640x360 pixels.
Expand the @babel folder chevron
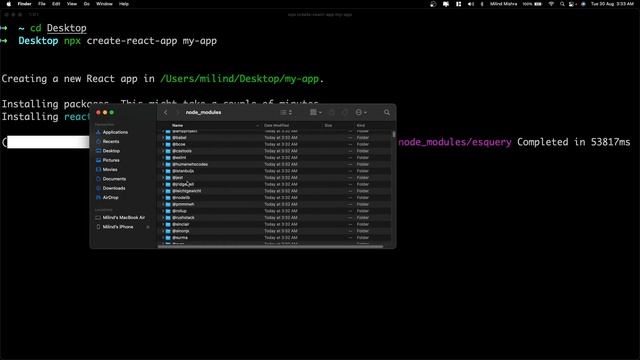point(163,138)
